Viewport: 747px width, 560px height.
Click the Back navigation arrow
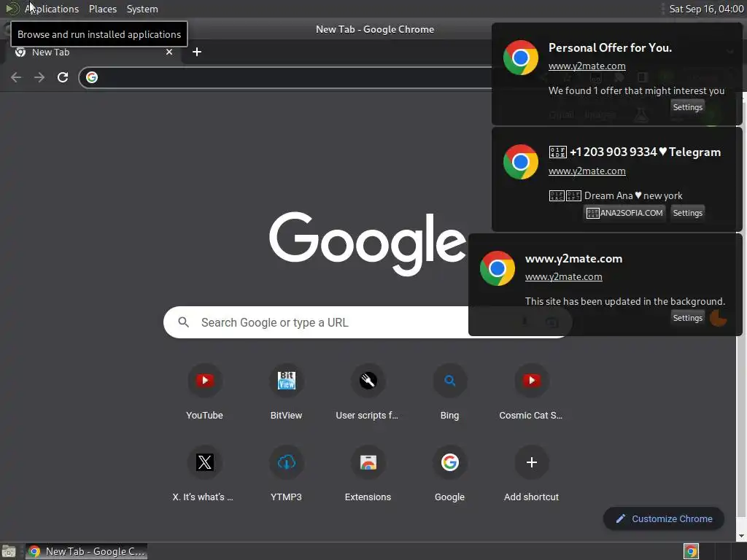[x=16, y=77]
